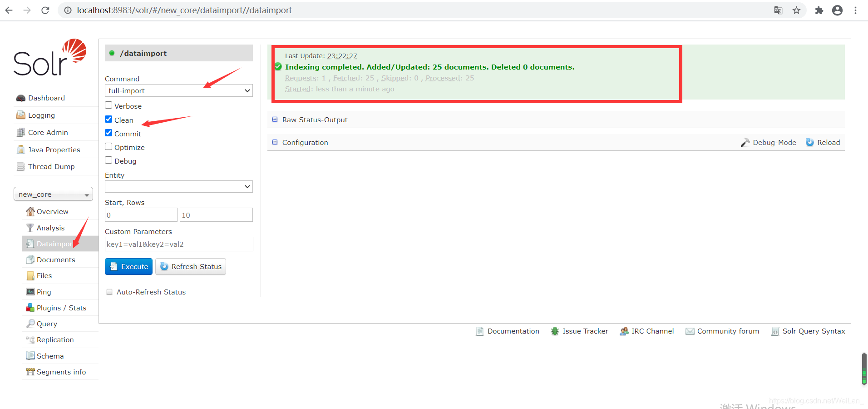This screenshot has height=409, width=868.
Task: Click the 'Started: less than a minute ago' text
Action: coord(340,89)
